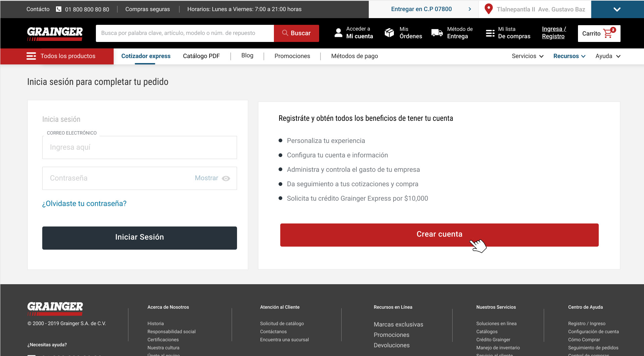Open Seguimiento de pedidos footer link
Image resolution: width=644 pixels, height=356 pixels.
(593, 348)
